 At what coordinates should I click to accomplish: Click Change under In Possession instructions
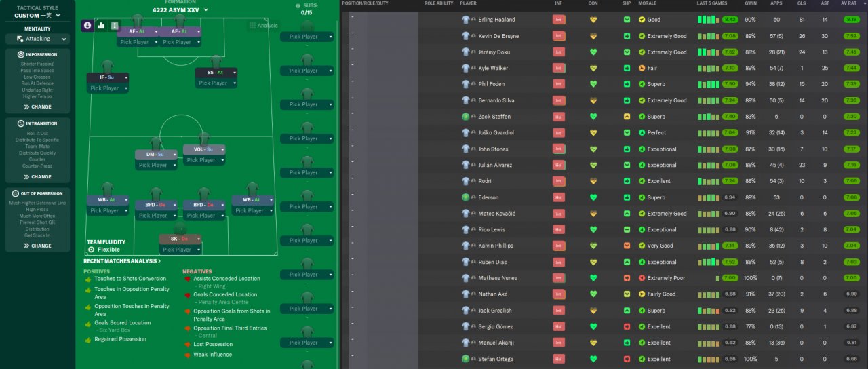coord(37,106)
